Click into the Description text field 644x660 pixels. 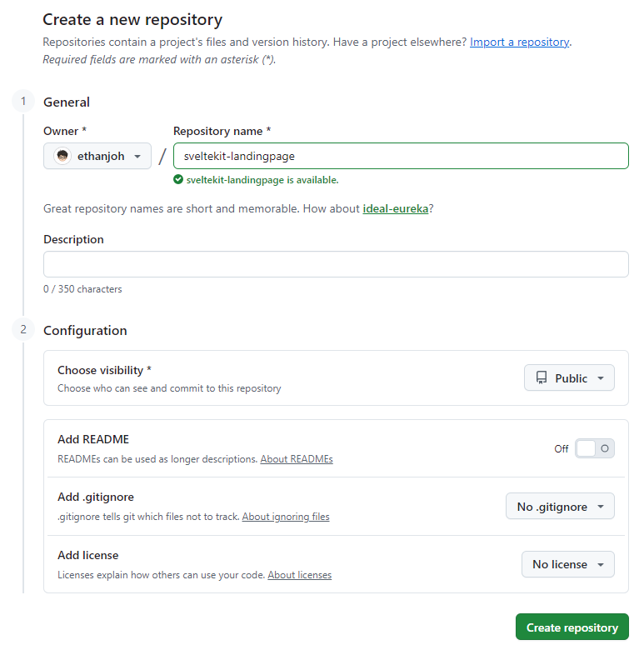tap(336, 264)
